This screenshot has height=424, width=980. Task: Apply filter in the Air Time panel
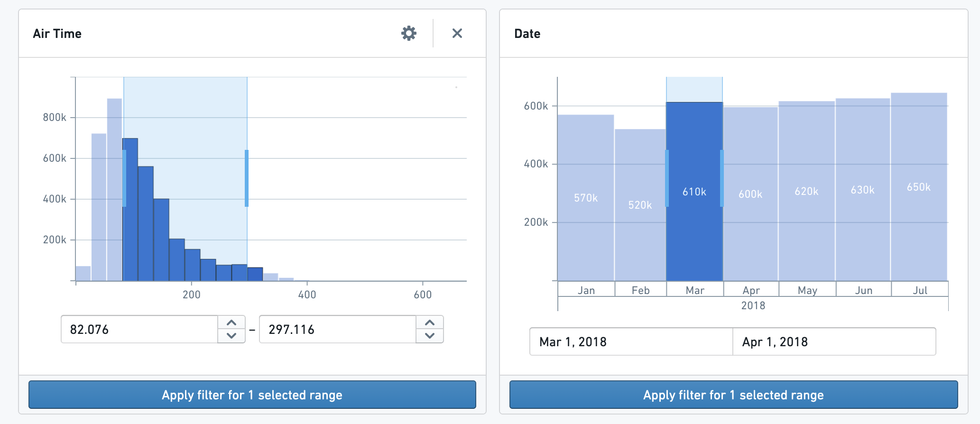252,395
